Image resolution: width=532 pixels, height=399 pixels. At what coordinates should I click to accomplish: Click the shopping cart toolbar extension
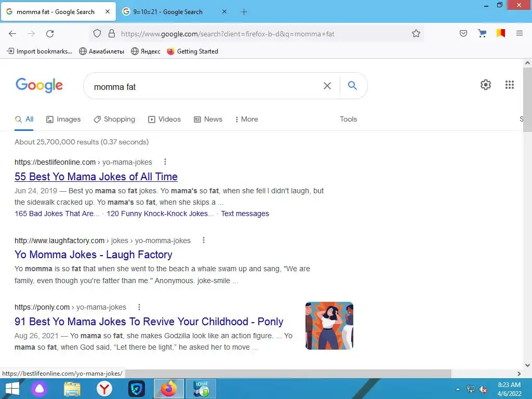click(x=482, y=33)
